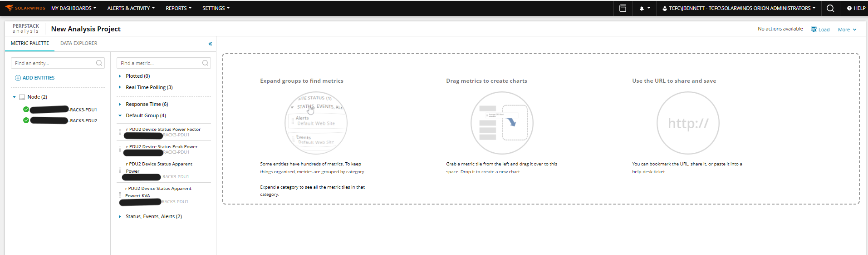Expand Status, Events, Alerts (2) group
This screenshot has height=255, width=868.
click(120, 217)
